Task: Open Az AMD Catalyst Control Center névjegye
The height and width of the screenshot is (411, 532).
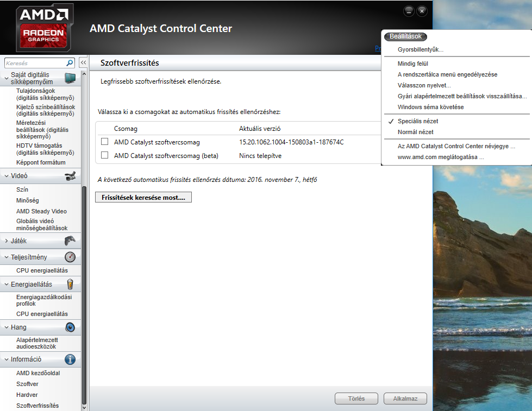Action: (x=456, y=146)
